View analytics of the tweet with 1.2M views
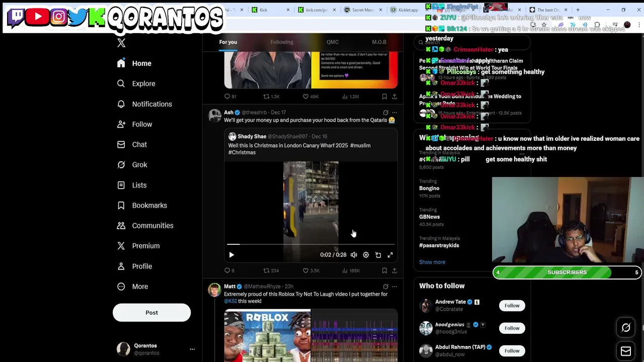The image size is (644, 362). (x=350, y=97)
